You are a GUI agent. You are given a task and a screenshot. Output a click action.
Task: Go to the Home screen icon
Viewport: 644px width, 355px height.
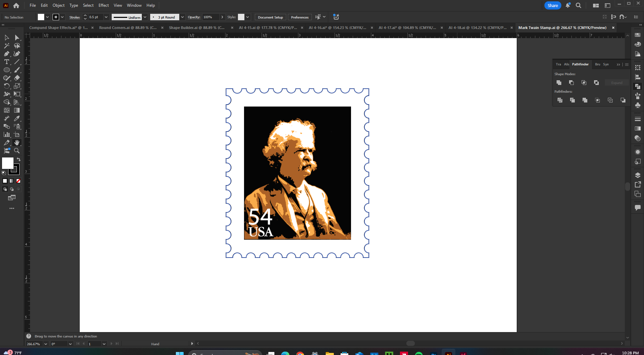(16, 5)
